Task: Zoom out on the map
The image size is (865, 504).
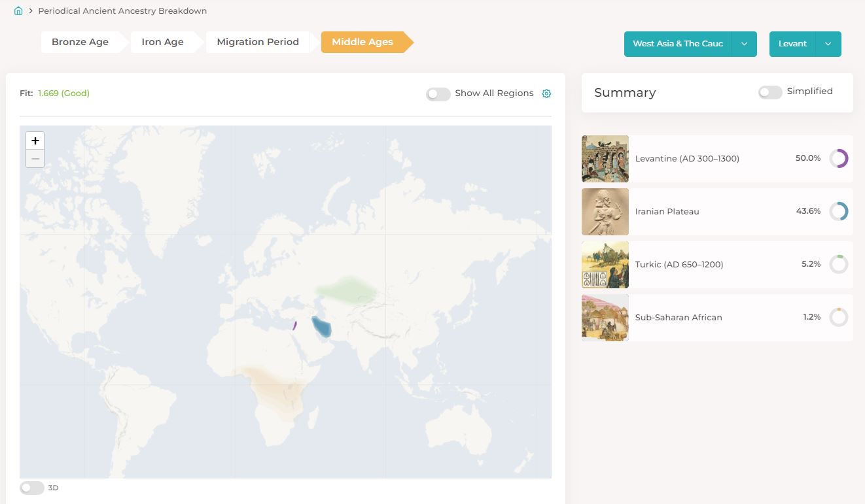Action: [35, 159]
